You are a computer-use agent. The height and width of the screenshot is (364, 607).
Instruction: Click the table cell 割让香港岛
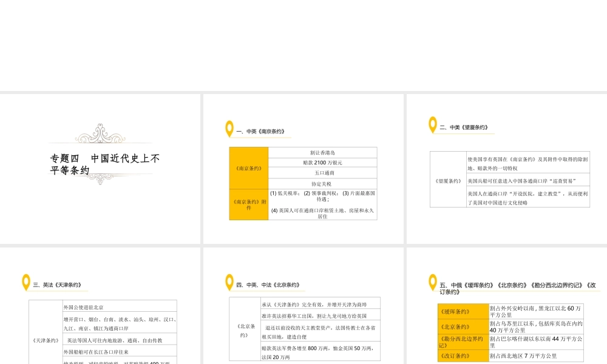[x=322, y=152]
